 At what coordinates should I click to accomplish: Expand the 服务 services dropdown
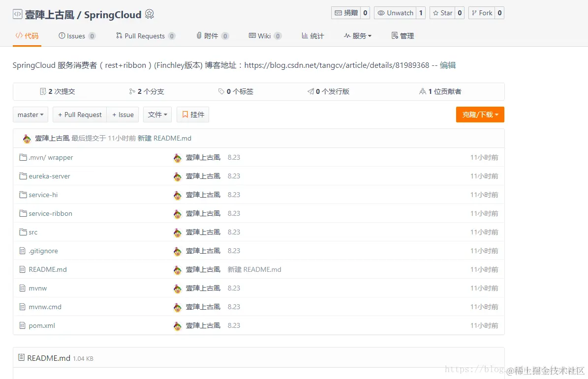pyautogui.click(x=358, y=36)
